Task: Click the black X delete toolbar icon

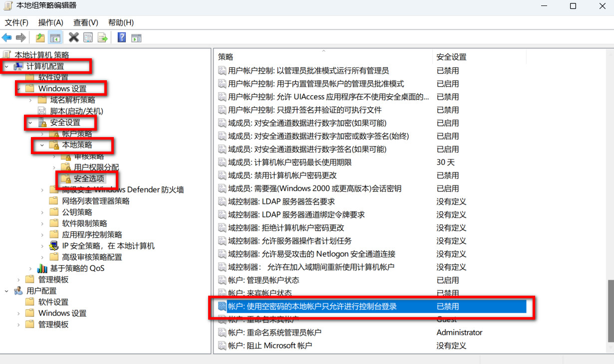Action: click(x=74, y=37)
